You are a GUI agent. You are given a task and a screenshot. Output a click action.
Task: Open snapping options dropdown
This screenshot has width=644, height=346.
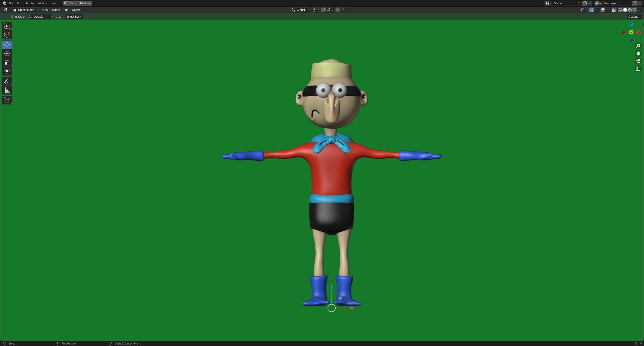tap(330, 10)
